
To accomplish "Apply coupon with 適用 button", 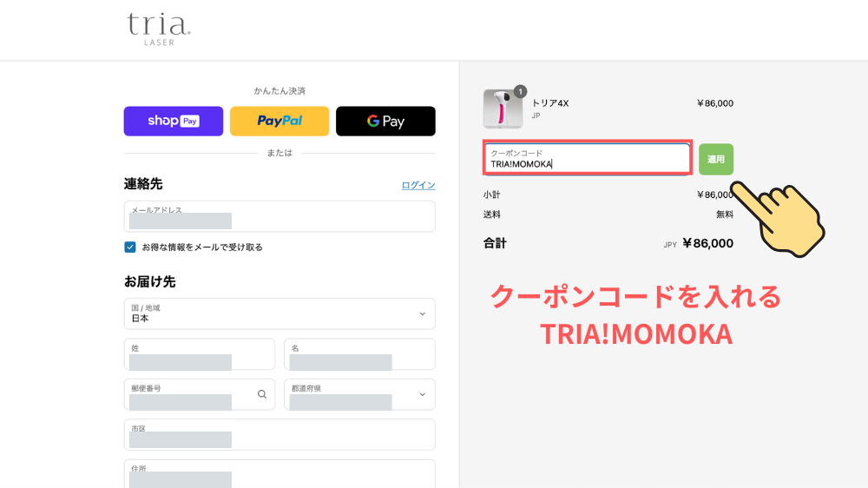I will (x=716, y=160).
